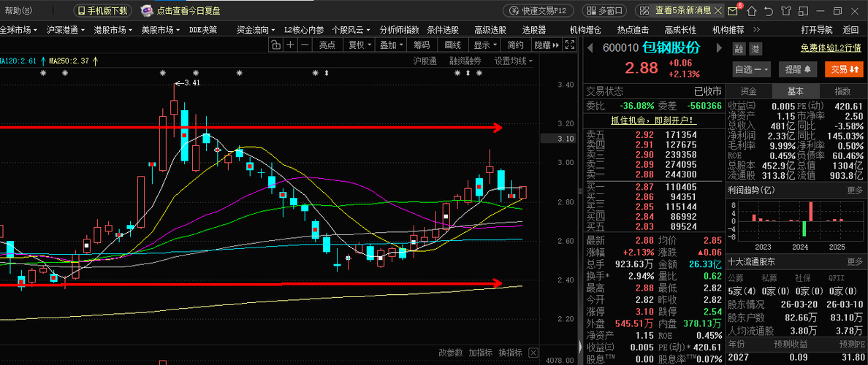Click 抓住机会,即刻开户 link
The height and width of the screenshot is (365, 868).
pyautogui.click(x=654, y=120)
